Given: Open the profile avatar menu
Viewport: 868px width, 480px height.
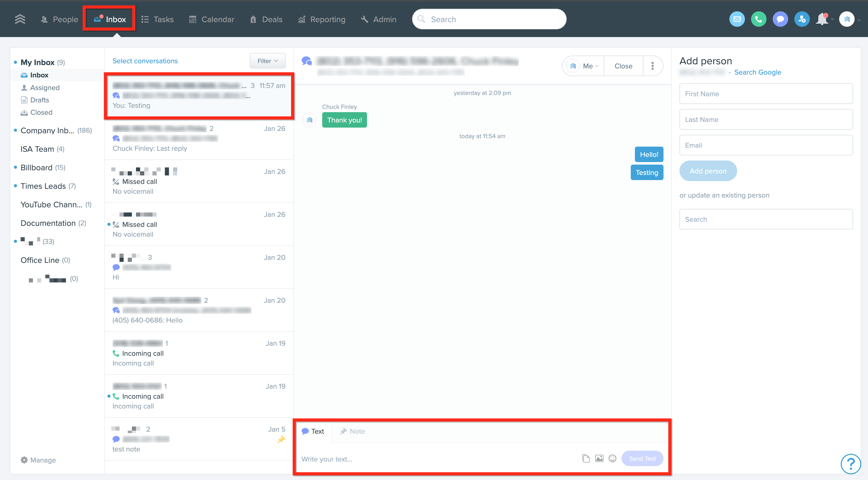Looking at the screenshot, I should (847, 19).
